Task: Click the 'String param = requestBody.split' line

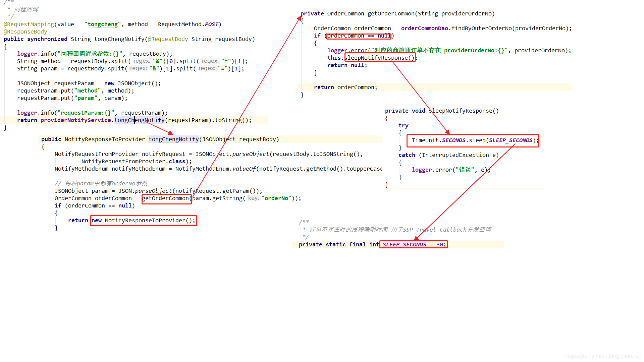Action: [131, 68]
